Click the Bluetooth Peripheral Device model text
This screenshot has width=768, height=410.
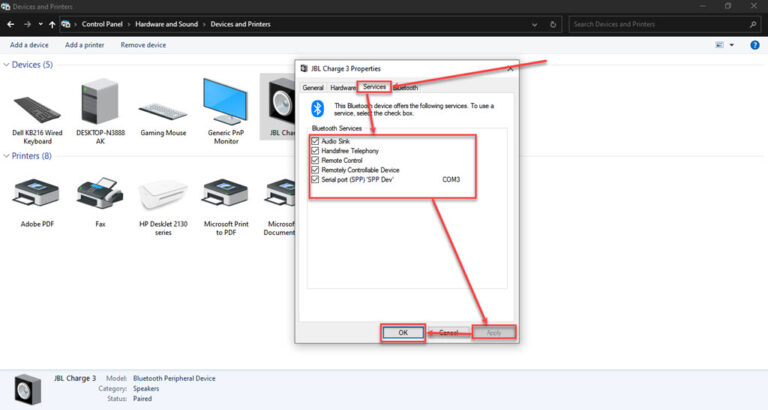click(174, 378)
